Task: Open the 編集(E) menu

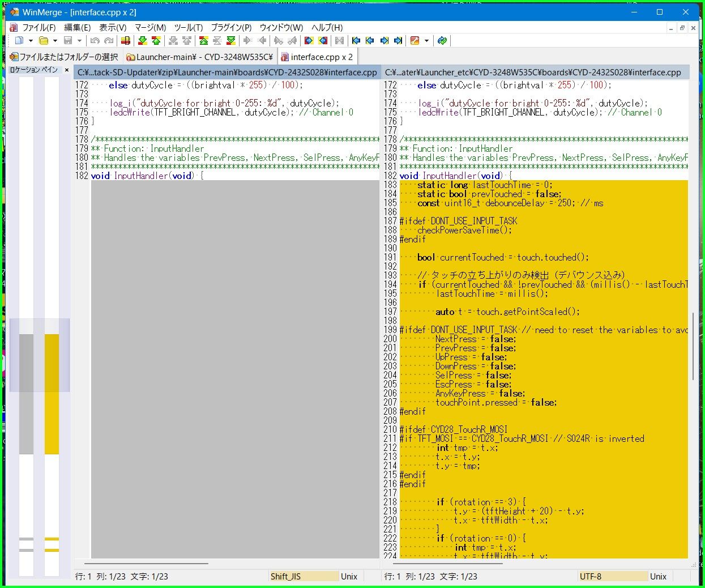Action: (78, 27)
